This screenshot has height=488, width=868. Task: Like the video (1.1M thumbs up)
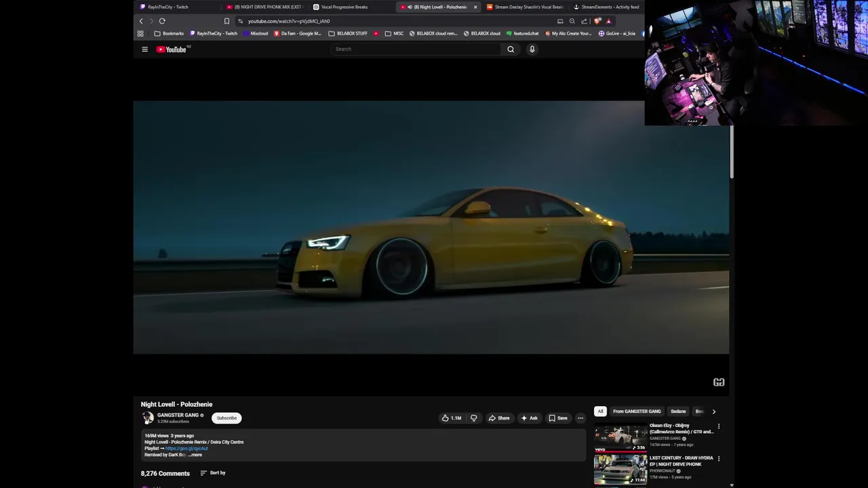(x=452, y=418)
